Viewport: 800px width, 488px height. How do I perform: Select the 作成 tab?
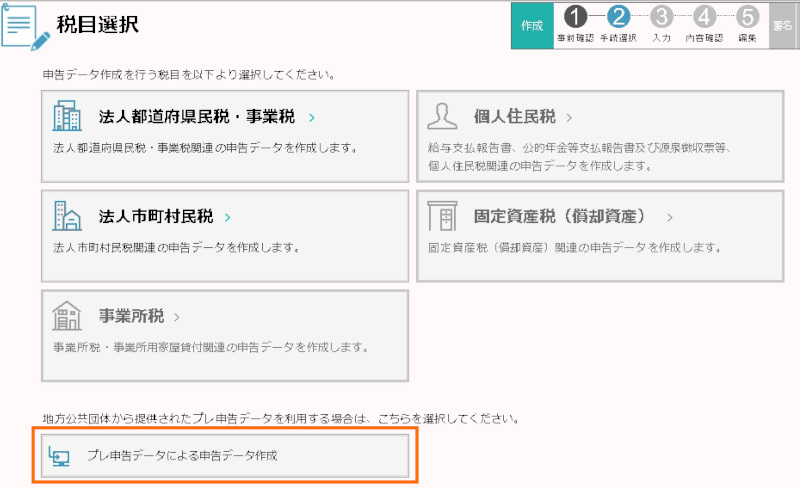click(532, 26)
